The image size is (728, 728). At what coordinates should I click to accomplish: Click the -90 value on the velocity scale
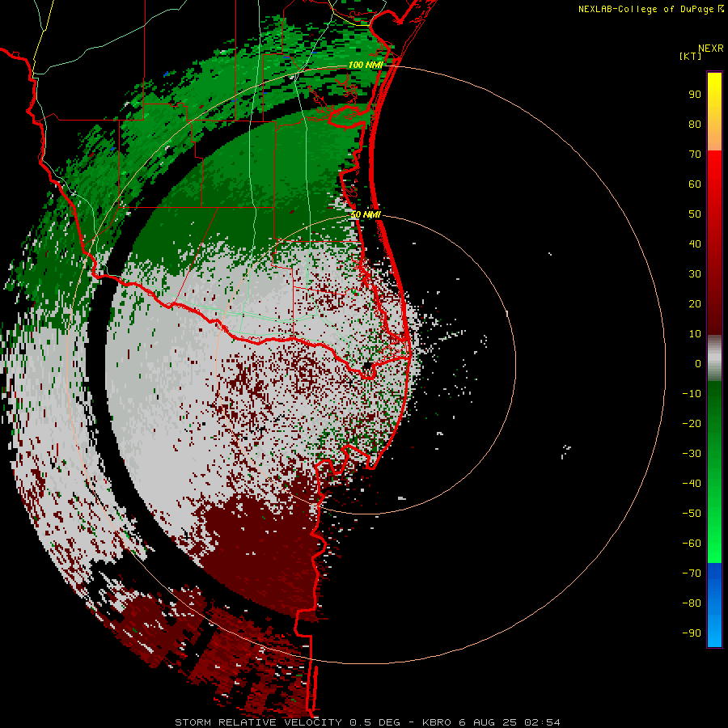click(x=692, y=633)
